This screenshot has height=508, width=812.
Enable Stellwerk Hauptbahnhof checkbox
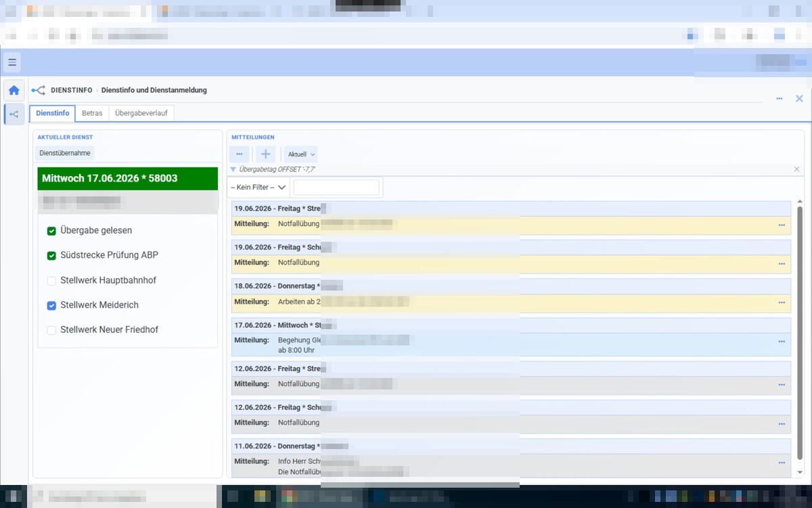51,280
